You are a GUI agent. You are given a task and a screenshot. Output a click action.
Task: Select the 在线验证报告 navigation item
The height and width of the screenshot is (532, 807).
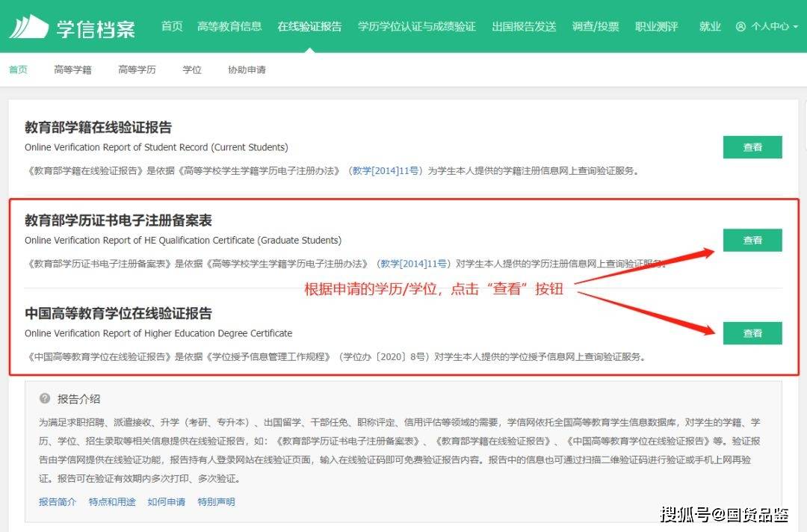[309, 27]
